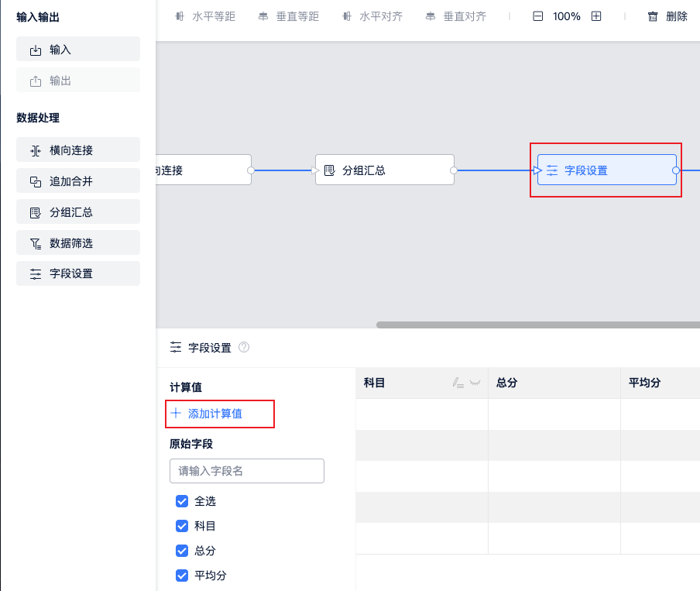Screen dimensions: 700x591
Task: Click the zoom out minus icon
Action: (538, 16)
